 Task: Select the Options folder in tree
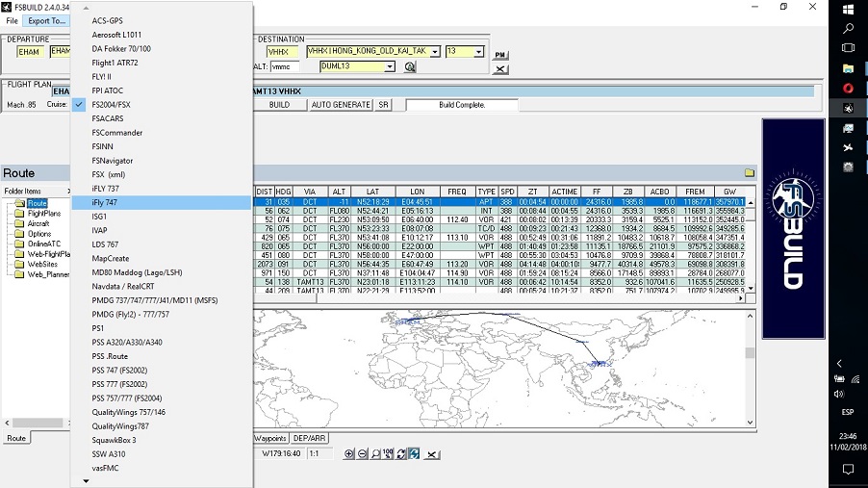pos(39,234)
